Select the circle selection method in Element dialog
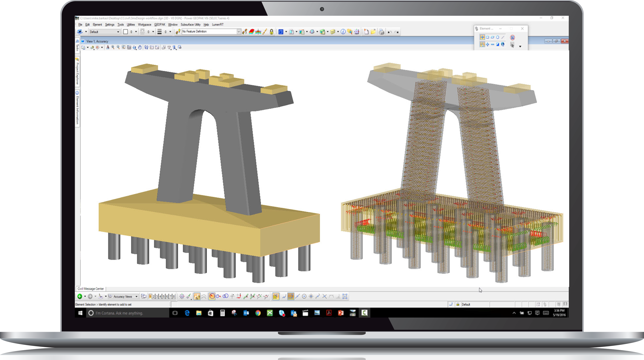This screenshot has height=360, width=644. click(x=498, y=37)
